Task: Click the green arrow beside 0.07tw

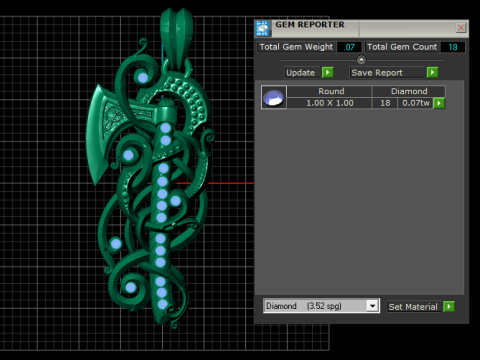Action: 439,103
